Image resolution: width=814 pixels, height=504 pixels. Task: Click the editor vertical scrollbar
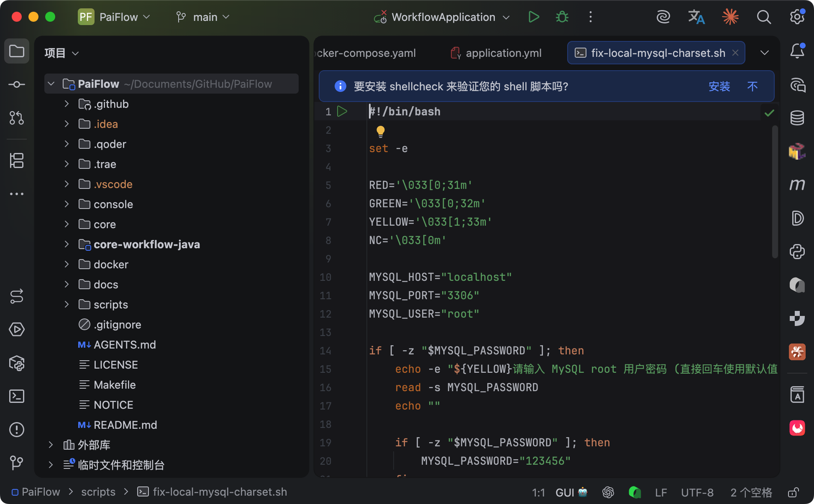tap(775, 192)
